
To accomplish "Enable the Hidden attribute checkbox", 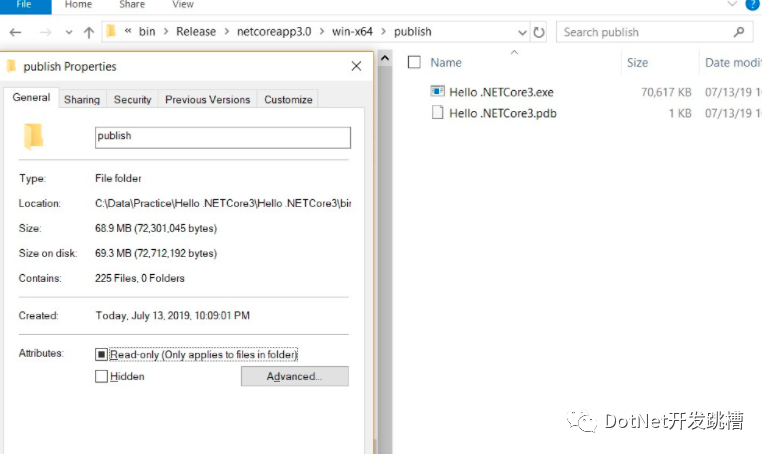I will coord(101,377).
